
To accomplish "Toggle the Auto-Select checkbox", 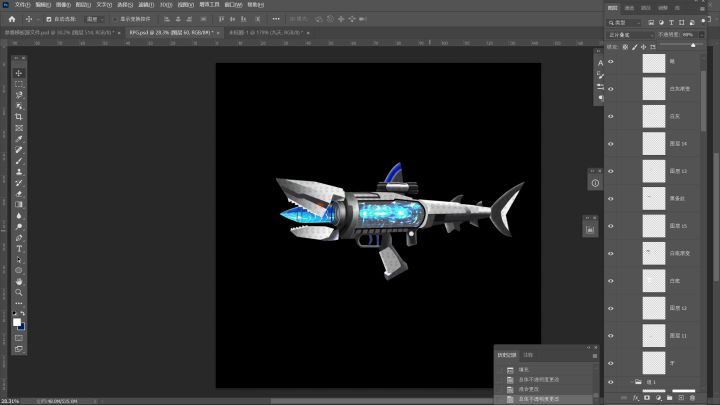I will click(50, 18).
